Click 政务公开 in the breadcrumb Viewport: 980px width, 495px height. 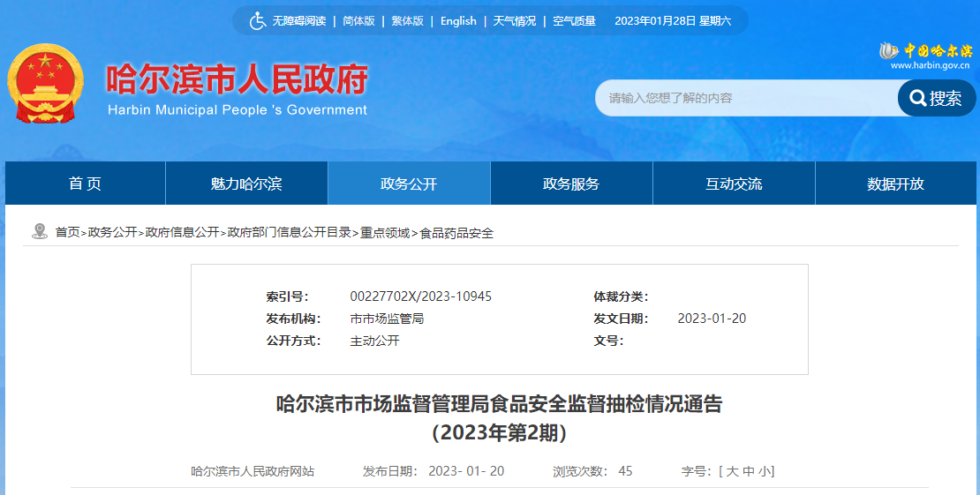coord(112,233)
